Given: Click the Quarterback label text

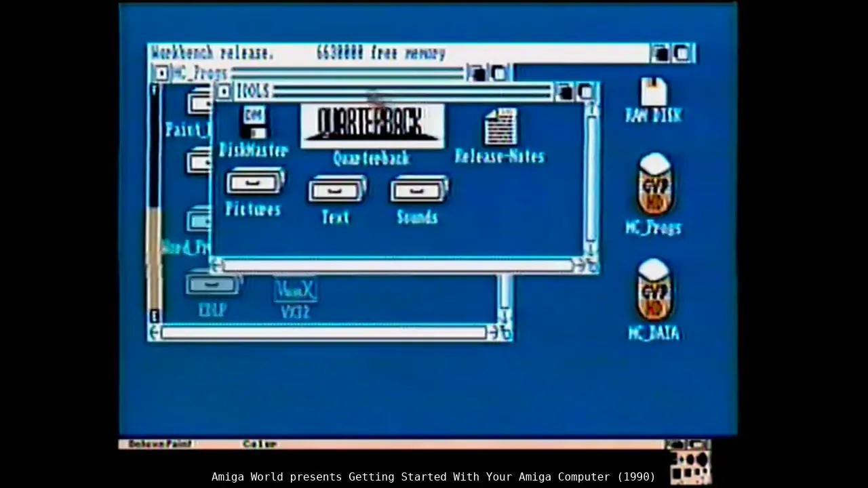Looking at the screenshot, I should point(372,159).
